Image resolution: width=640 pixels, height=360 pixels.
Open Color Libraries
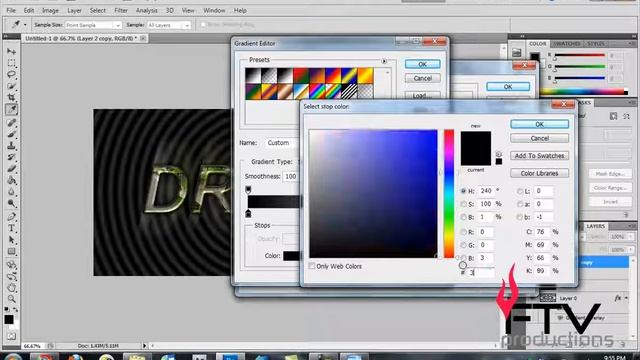539,173
